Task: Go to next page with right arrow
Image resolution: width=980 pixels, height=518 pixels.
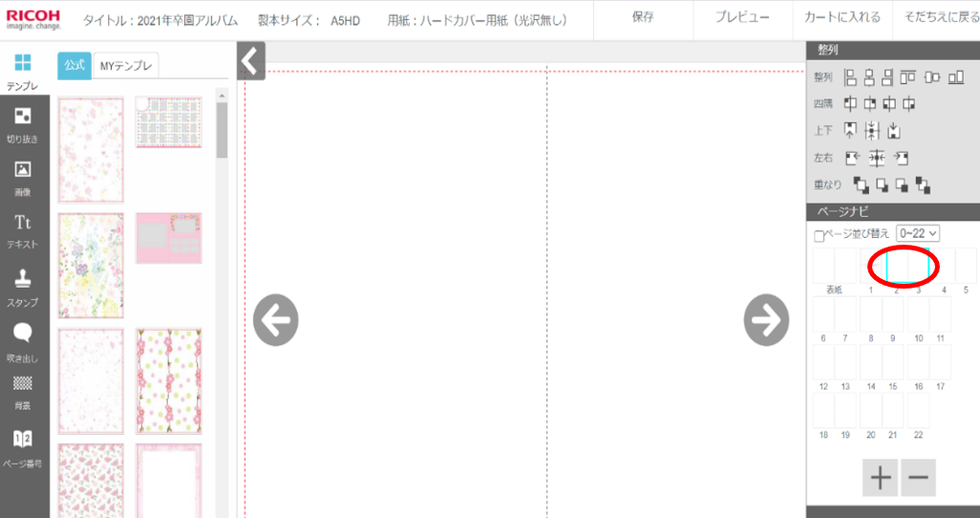Action: (x=766, y=319)
